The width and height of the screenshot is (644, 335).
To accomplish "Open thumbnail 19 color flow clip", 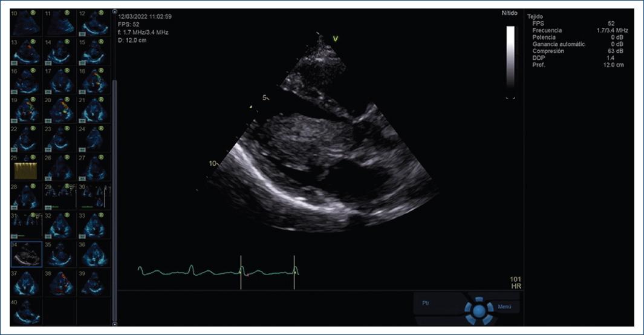I will pos(25,109).
